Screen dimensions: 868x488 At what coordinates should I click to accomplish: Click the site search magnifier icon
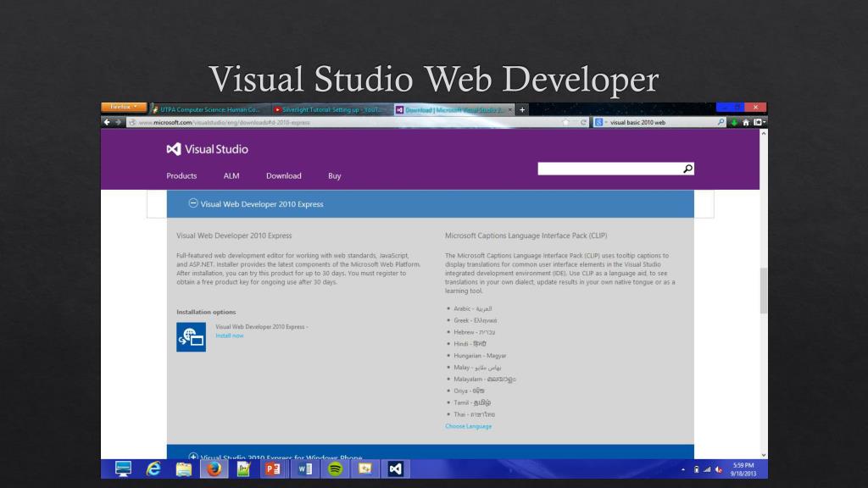pyautogui.click(x=687, y=169)
